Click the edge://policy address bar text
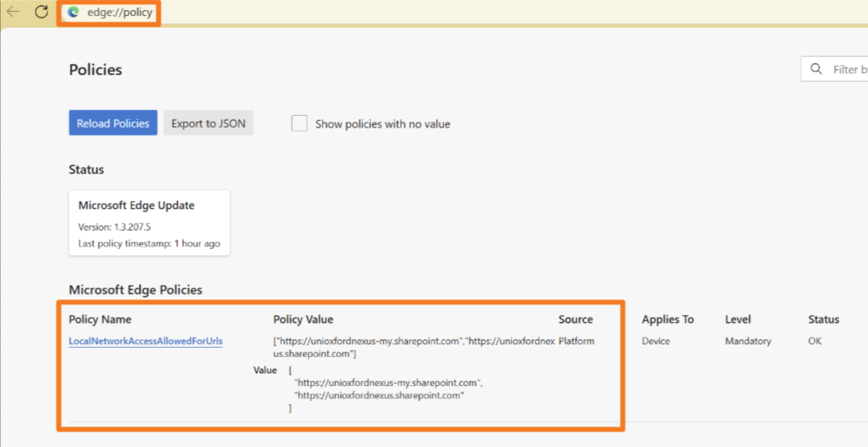 coord(119,12)
